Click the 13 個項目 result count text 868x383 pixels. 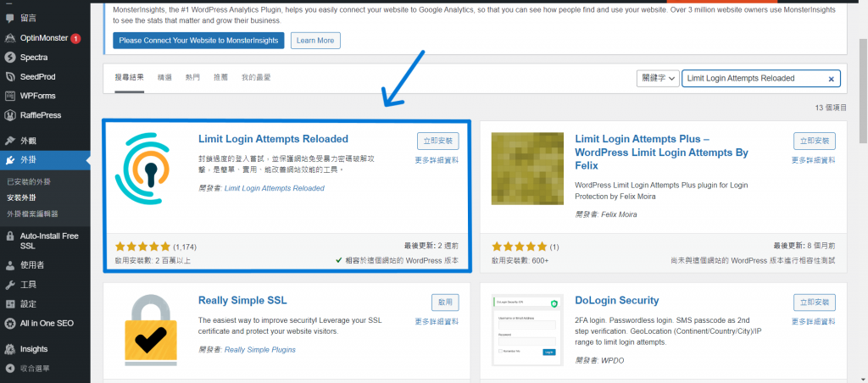click(x=832, y=108)
